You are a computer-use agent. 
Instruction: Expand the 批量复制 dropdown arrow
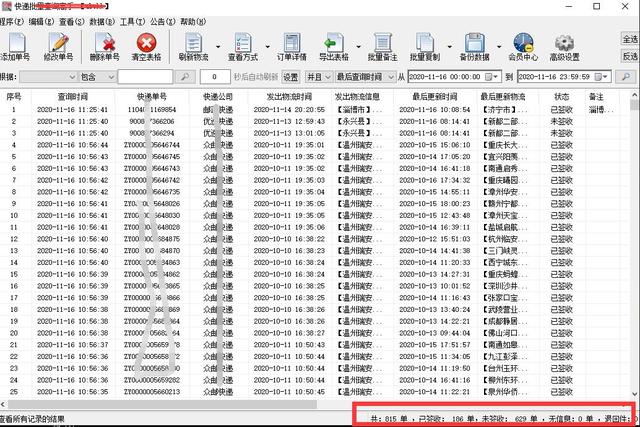[x=449, y=47]
